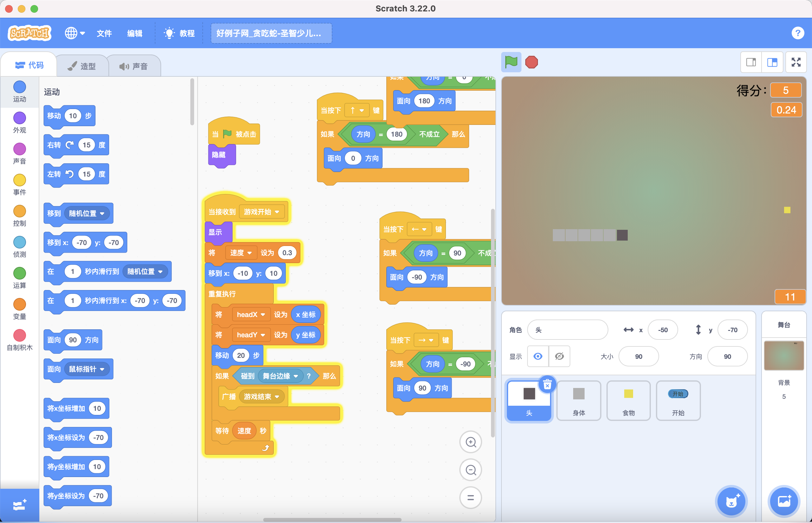The image size is (812, 523).
Task: Open the help question mark icon
Action: [797, 33]
